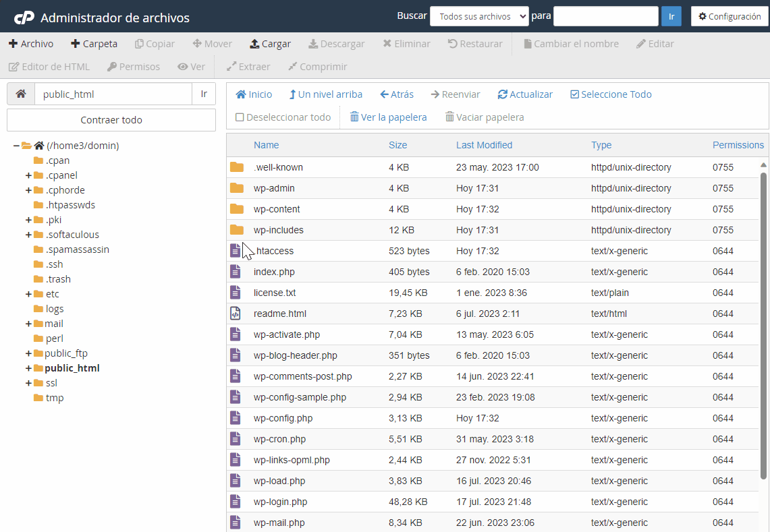770x532 pixels.
Task: Expand the ssl folder in tree
Action: (28, 383)
